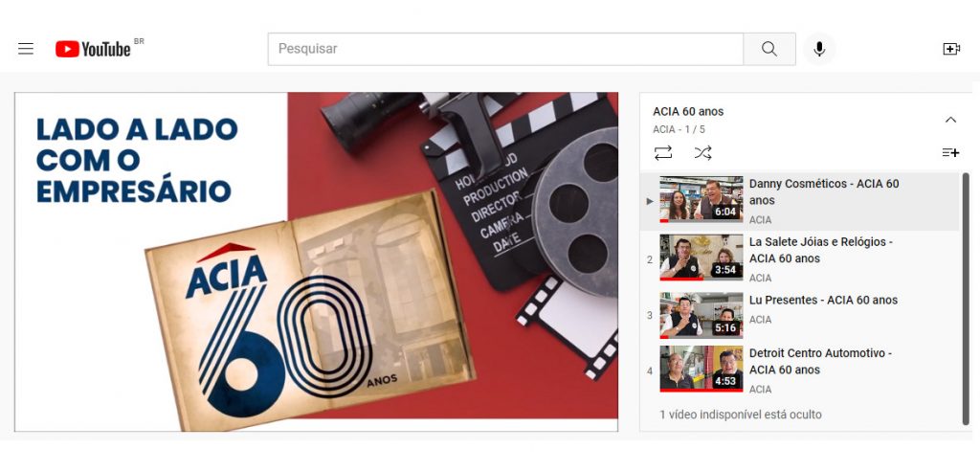Open ACIA 60 anos playlist title
980x471 pixels.
[x=688, y=111]
